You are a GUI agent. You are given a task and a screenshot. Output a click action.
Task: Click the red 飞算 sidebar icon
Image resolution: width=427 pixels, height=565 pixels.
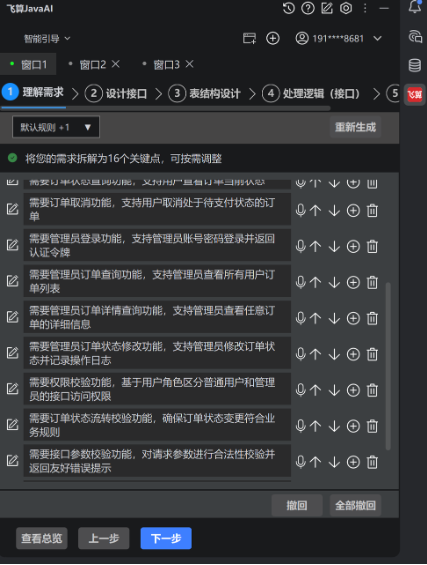(415, 95)
